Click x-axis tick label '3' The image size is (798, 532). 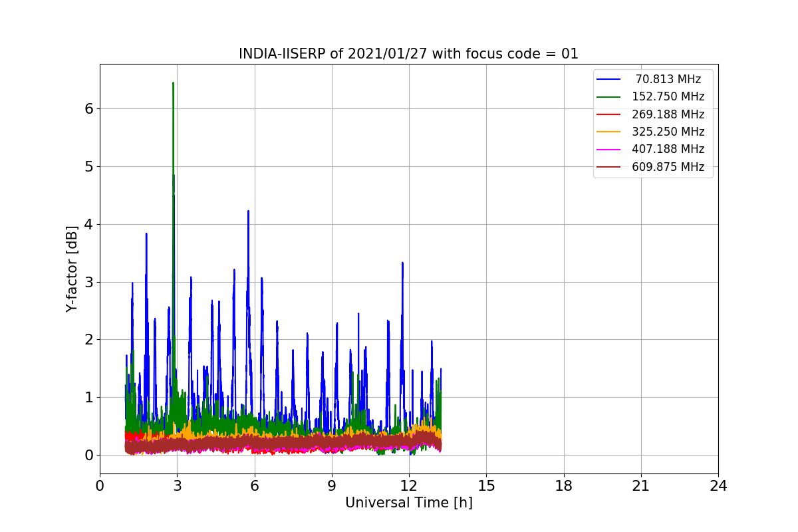click(x=178, y=485)
